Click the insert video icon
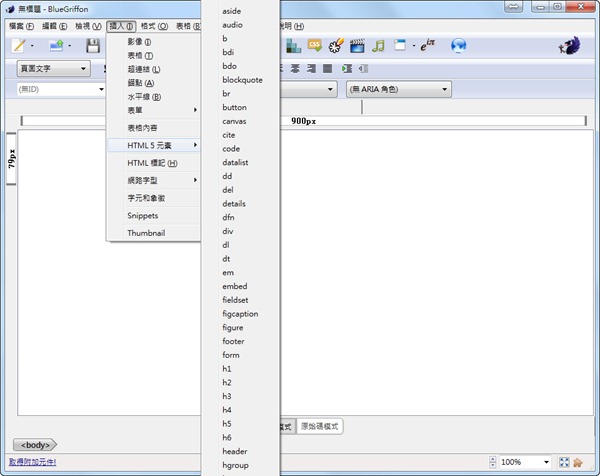Image resolution: width=600 pixels, height=476 pixels. (356, 46)
